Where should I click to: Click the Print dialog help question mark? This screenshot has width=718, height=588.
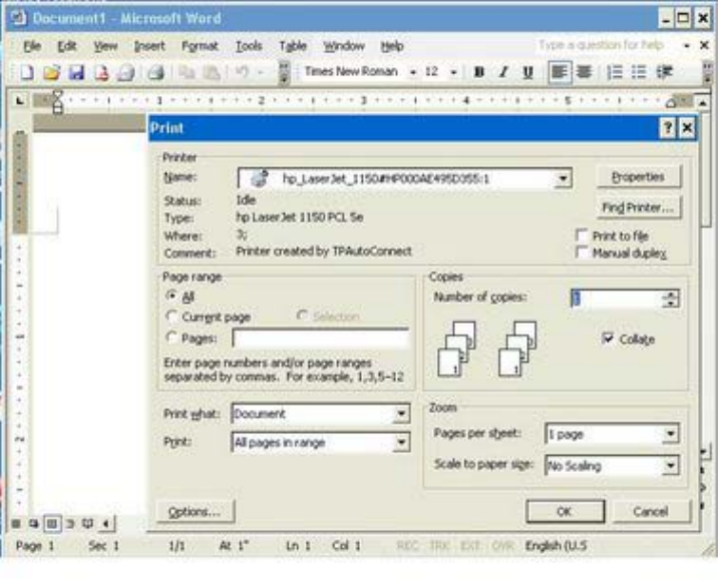pyautogui.click(x=668, y=128)
